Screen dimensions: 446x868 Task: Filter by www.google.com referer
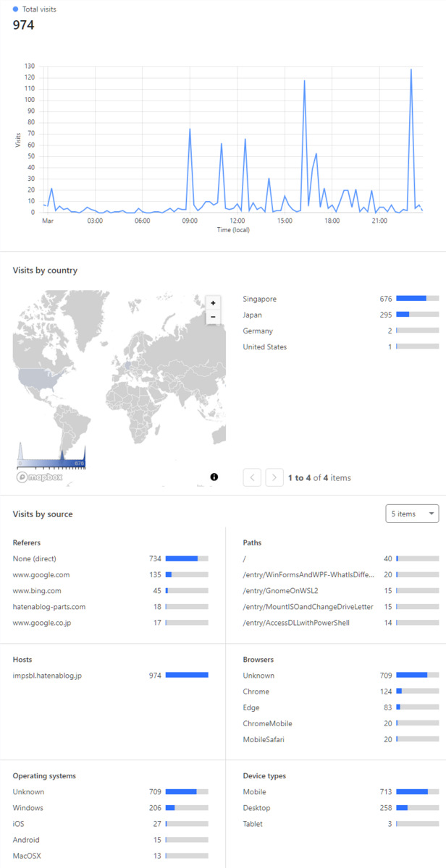pyautogui.click(x=111, y=575)
